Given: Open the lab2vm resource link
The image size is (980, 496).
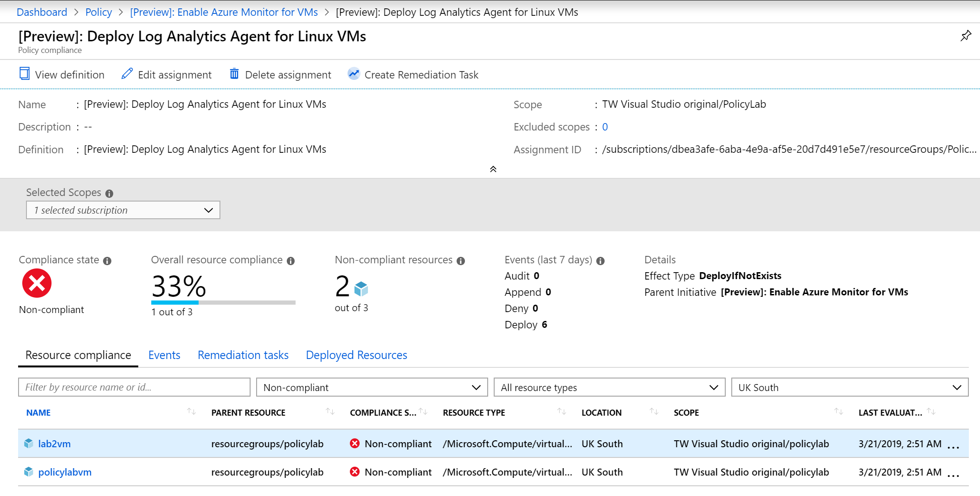Looking at the screenshot, I should coord(54,444).
